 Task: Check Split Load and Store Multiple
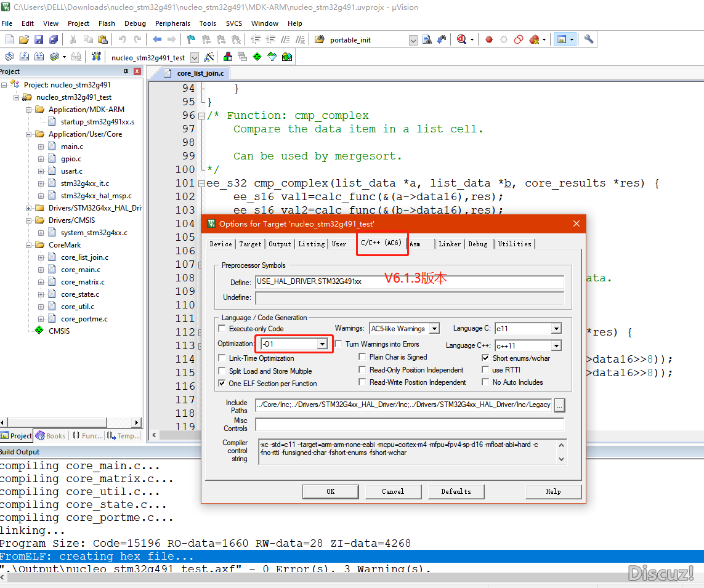(222, 371)
